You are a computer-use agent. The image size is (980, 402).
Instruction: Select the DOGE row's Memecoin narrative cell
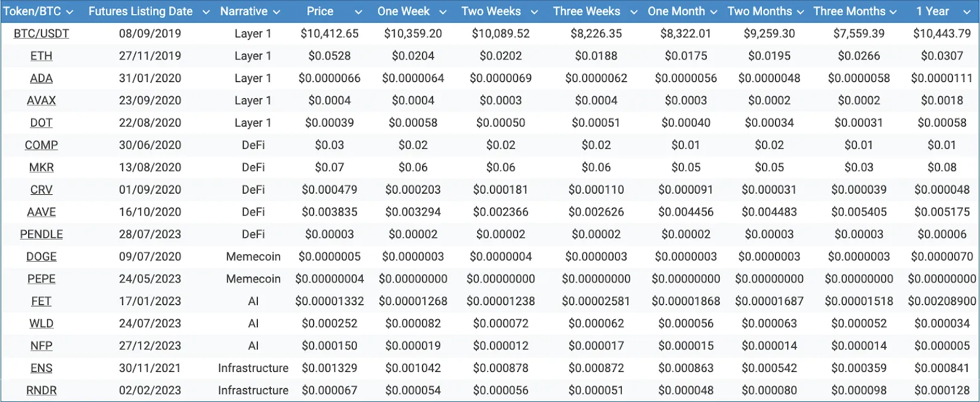(x=253, y=257)
